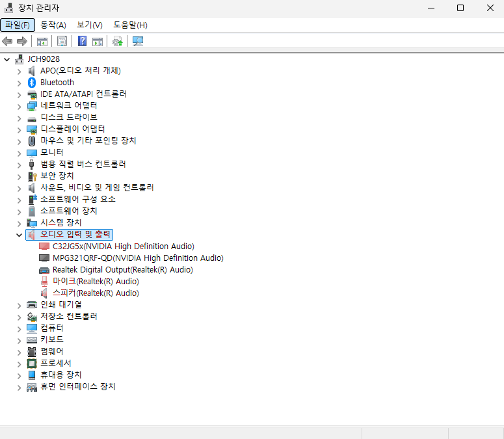Viewport: 504px width, 439px height.
Task: Update driver via gear toolbar icon
Action: point(117,41)
